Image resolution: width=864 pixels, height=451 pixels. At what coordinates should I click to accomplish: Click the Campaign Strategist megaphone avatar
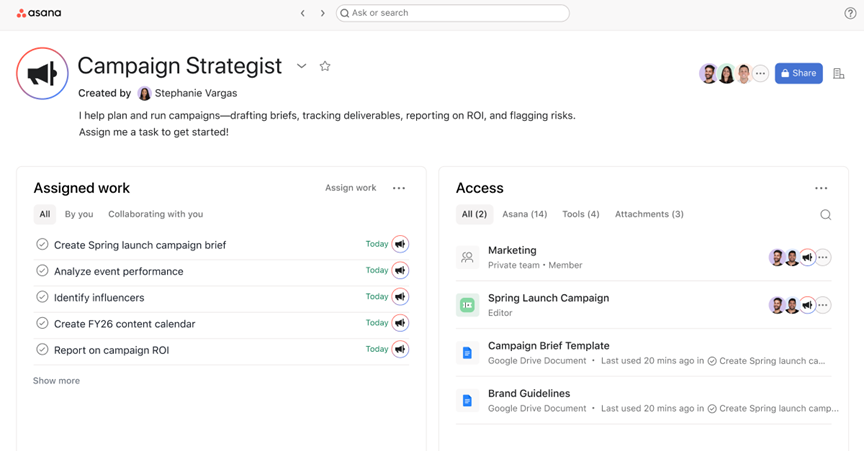tap(42, 74)
